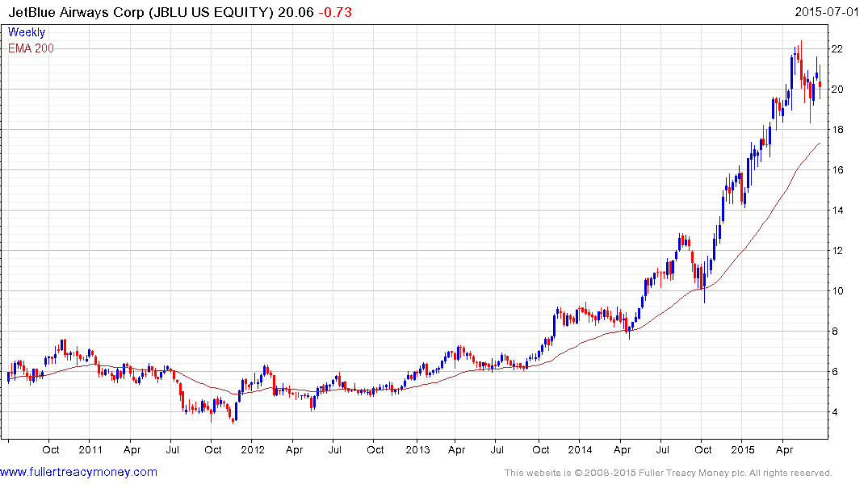This screenshot has width=868, height=484.
Task: Click the EMA 200 legend label
Action: point(31,48)
